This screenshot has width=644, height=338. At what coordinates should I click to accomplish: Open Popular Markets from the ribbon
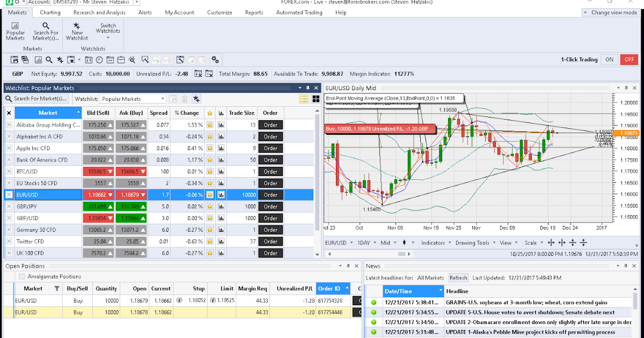(x=15, y=31)
